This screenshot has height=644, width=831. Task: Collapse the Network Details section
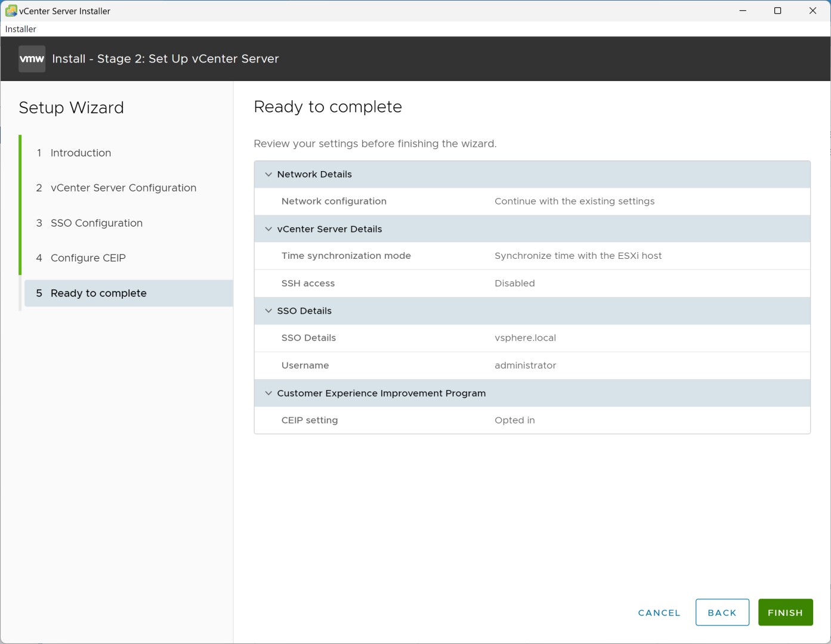click(x=268, y=174)
